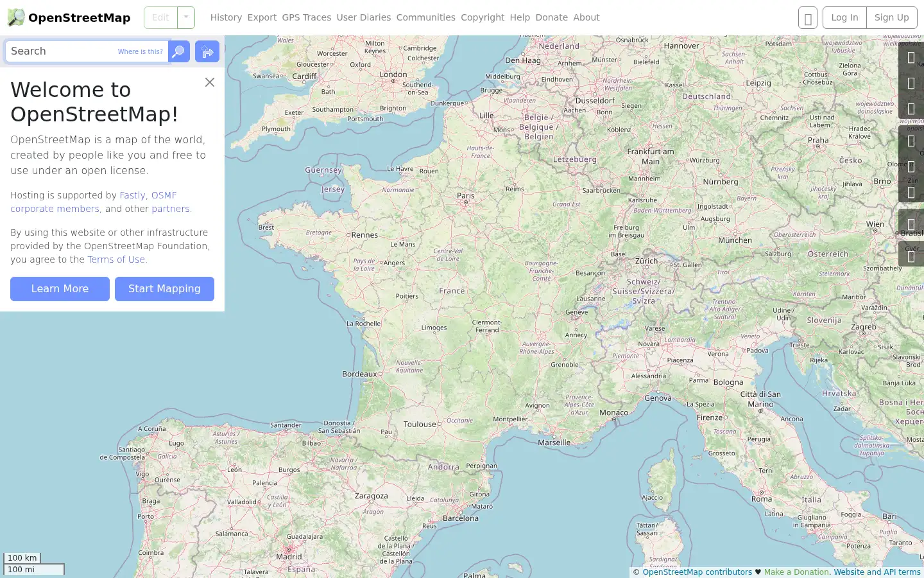This screenshot has height=578, width=924.
Task: Click the Toulouse label on map
Action: pyautogui.click(x=420, y=424)
